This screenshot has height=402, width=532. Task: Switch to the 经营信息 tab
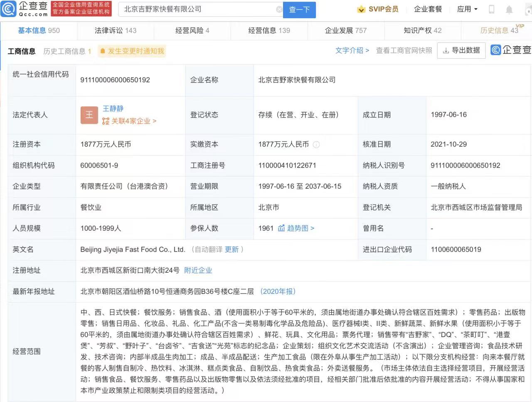pyautogui.click(x=269, y=30)
